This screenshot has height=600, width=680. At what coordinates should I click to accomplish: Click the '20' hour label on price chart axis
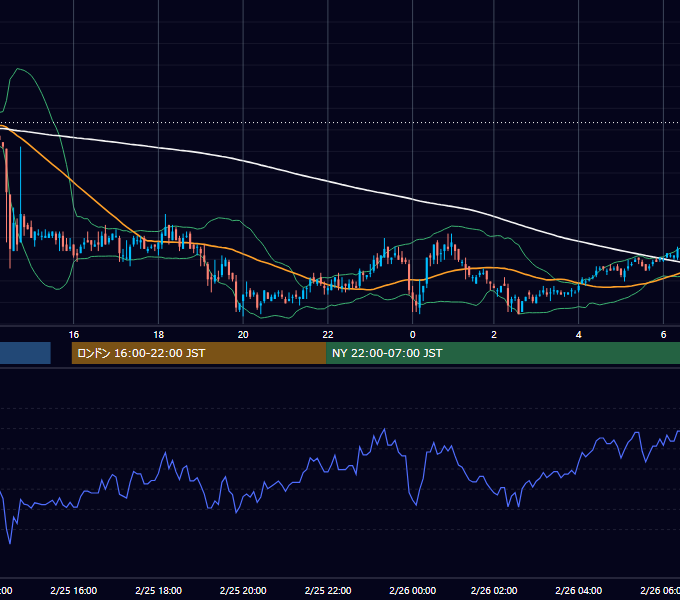(243, 335)
